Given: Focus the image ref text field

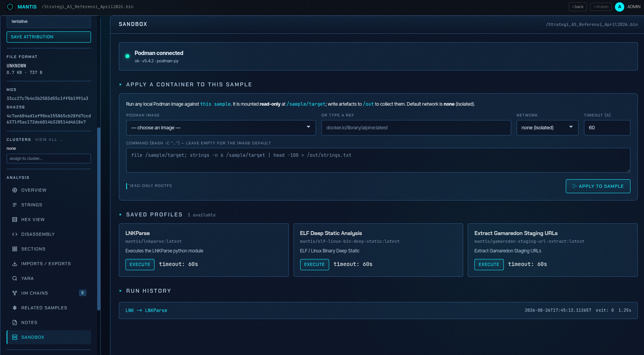Looking at the screenshot, I should (x=416, y=128).
